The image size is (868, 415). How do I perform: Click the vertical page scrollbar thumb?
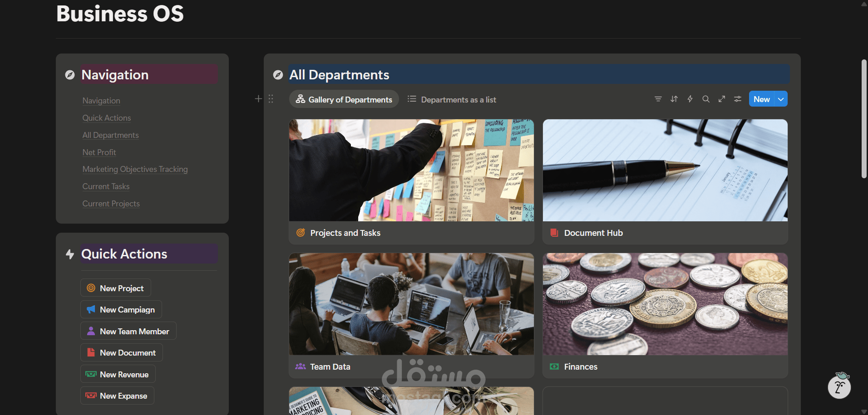click(x=864, y=119)
